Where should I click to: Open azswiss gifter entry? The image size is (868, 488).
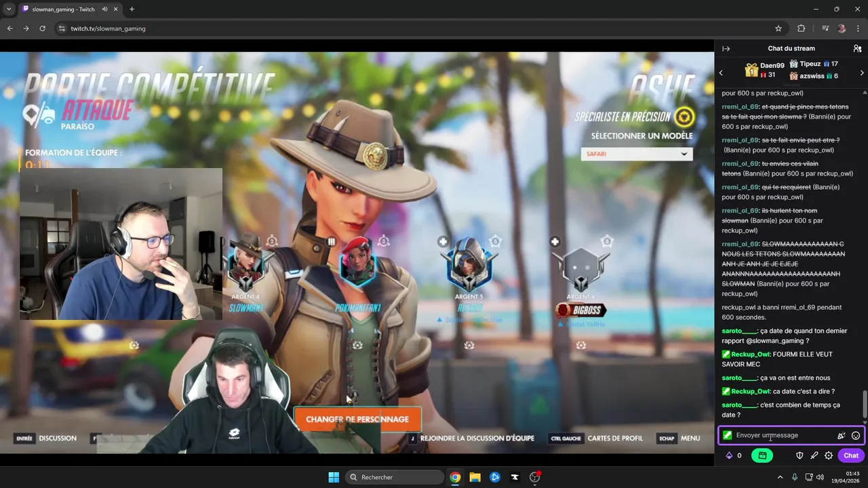(814, 76)
